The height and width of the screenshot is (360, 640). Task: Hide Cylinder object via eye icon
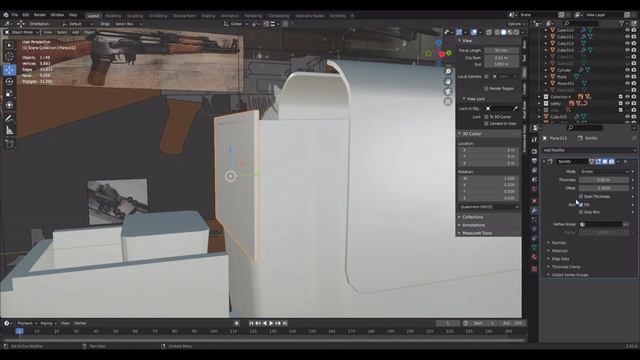(627, 70)
